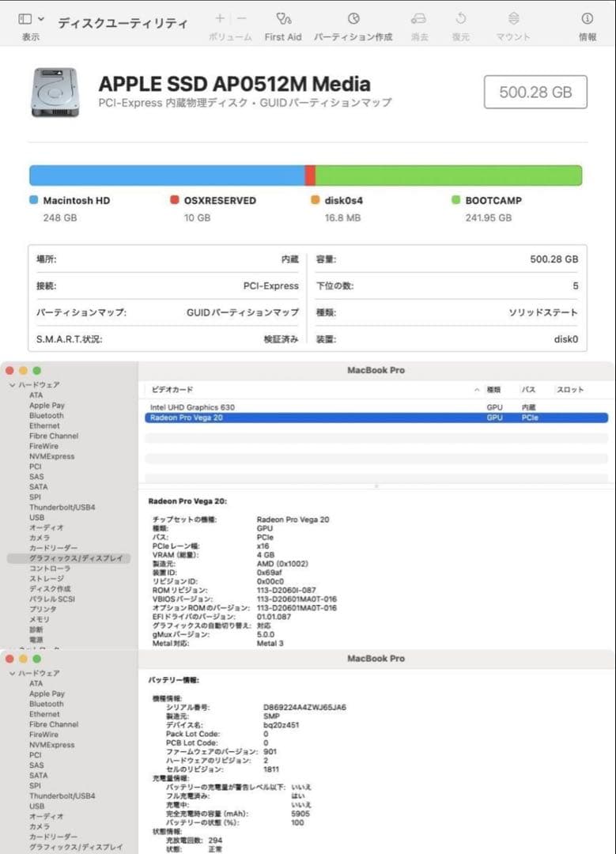The image size is (616, 854).
Task: Select SATA in the battery info window
Action: tap(38, 775)
